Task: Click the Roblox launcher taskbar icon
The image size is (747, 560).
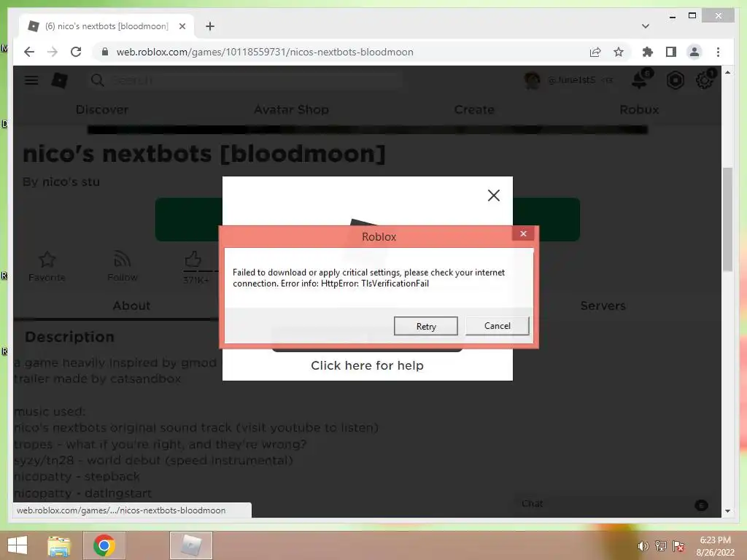Action: (x=190, y=545)
